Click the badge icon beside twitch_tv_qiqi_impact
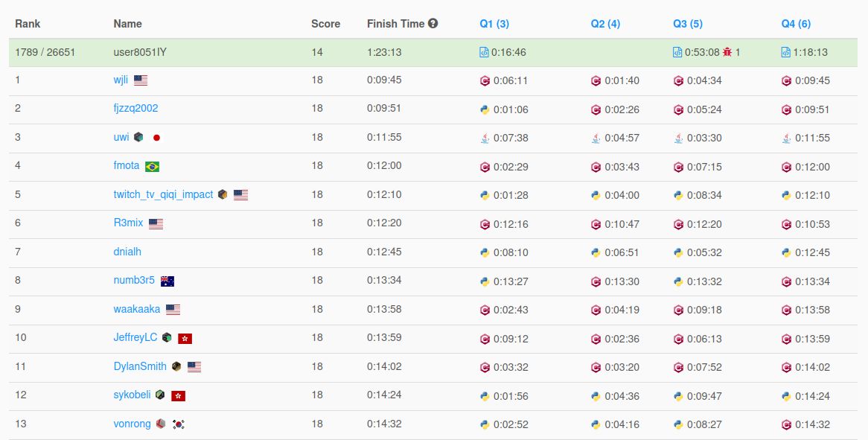868x440 pixels. (223, 194)
